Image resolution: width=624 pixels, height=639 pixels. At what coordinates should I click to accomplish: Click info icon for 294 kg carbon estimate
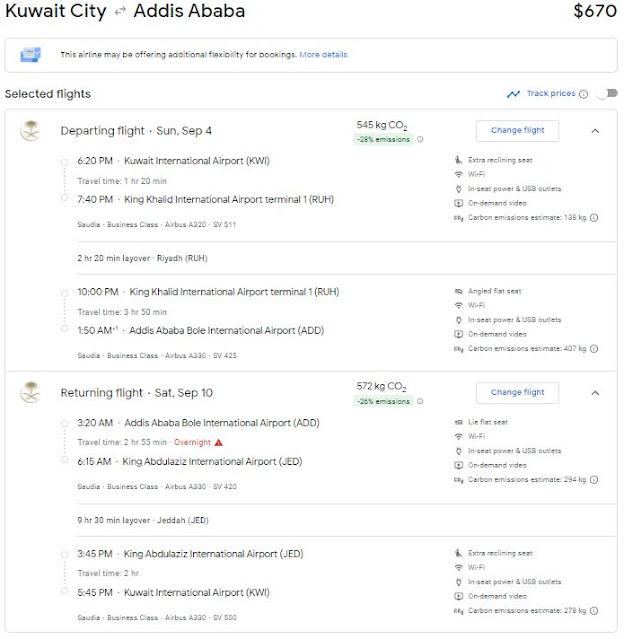[594, 480]
